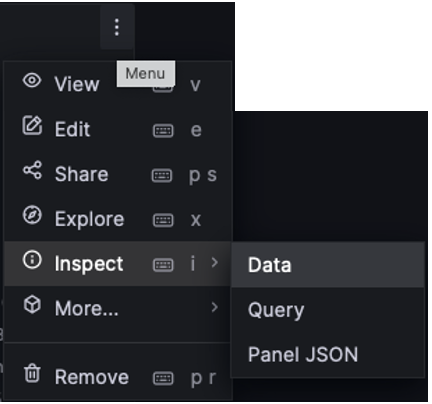Screen dimensions: 432x404
Task: Click keyboard shortcut icon next to Remove
Action: (163, 378)
